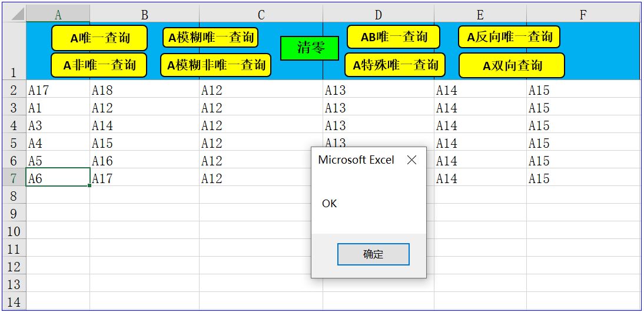This screenshot has height=312, width=644.
Task: Select empty cell A8
Action: [58, 195]
